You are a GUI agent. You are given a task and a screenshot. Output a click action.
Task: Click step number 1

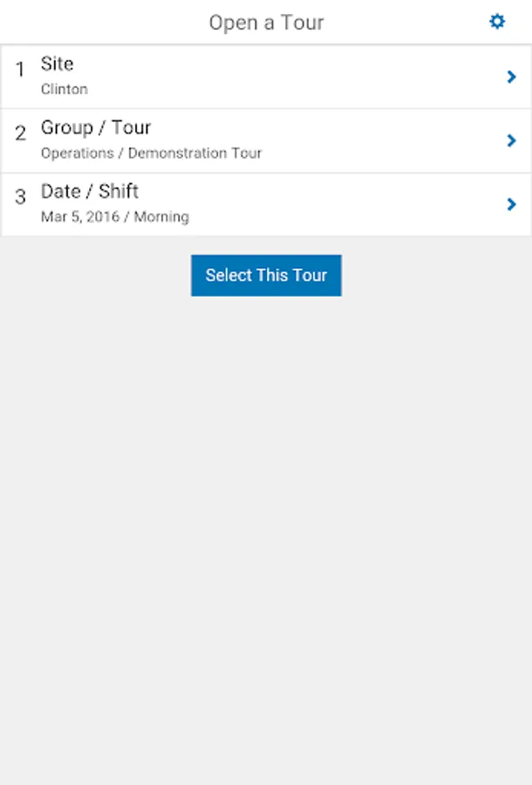point(20,70)
